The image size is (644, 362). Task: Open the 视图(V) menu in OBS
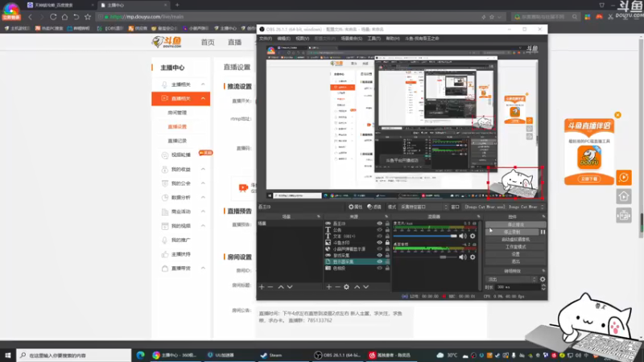[x=303, y=38]
